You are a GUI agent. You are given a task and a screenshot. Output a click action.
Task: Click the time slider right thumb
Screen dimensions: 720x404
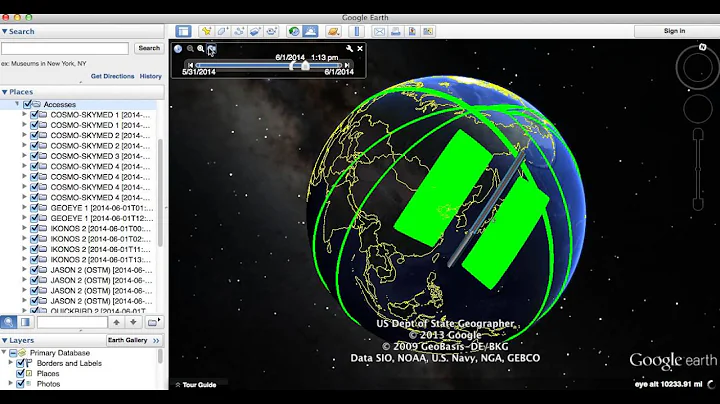click(x=305, y=66)
